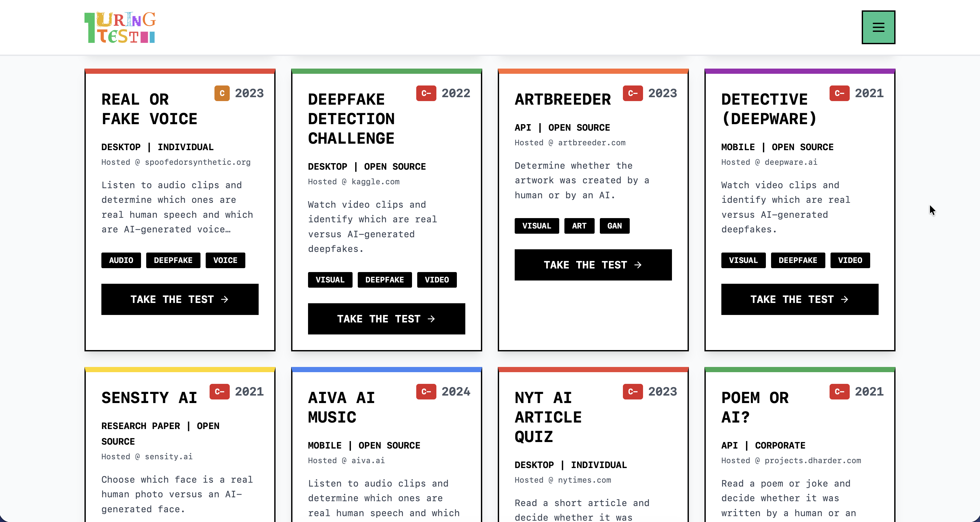This screenshot has height=522, width=980.
Task: Click the C- badge on Aiva AI Music
Action: (426, 391)
